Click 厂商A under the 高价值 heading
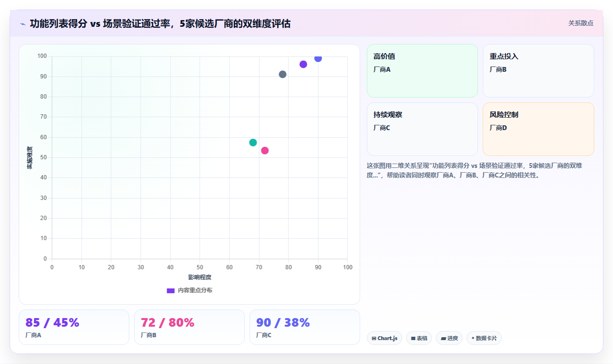This screenshot has width=613, height=364. pyautogui.click(x=382, y=69)
